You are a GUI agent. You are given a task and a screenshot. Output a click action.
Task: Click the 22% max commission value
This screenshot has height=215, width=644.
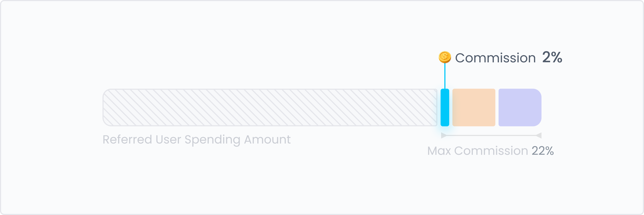point(543,151)
